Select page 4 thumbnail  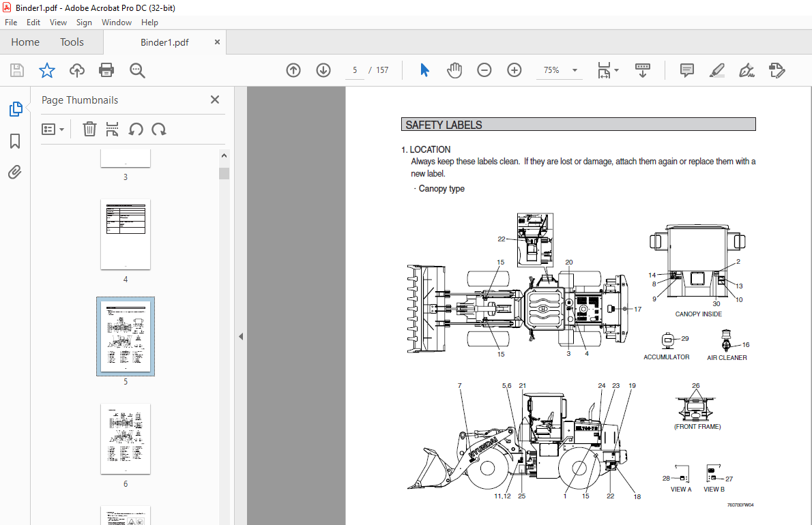point(126,234)
